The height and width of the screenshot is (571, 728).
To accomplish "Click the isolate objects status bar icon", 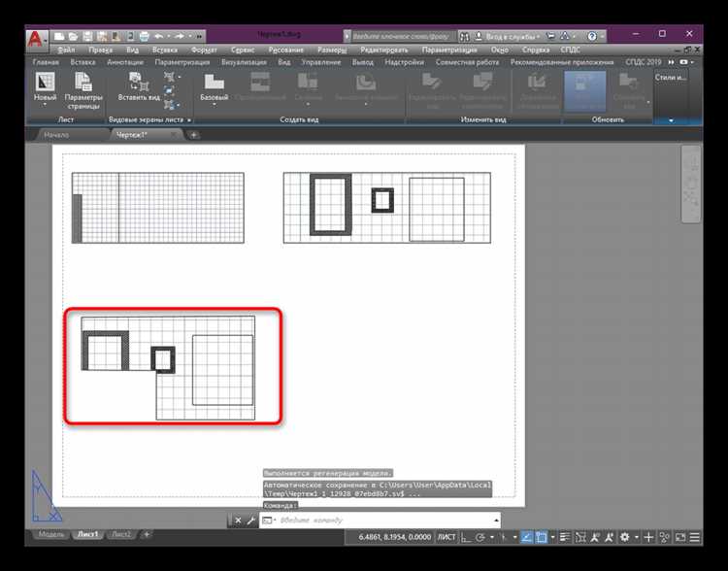I will point(665,538).
